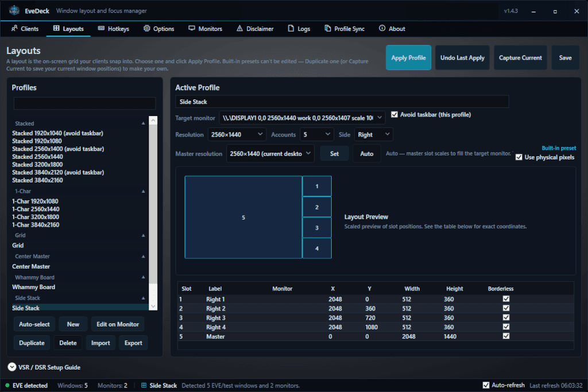The width and height of the screenshot is (588, 392).
Task: Click the EveDeck app logo icon
Action: pos(14,10)
